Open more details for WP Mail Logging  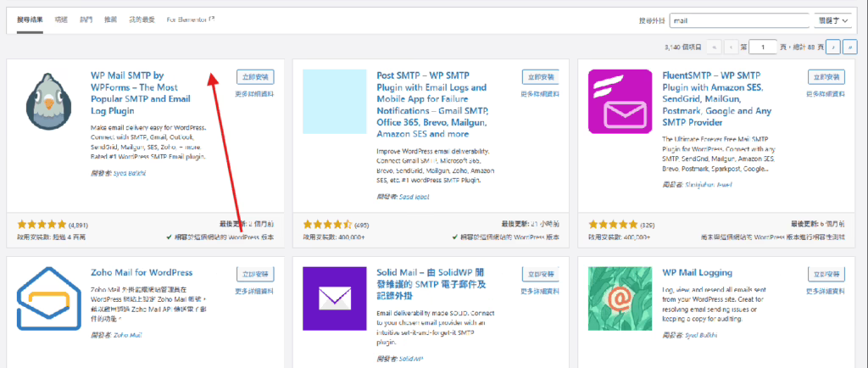pos(826,291)
